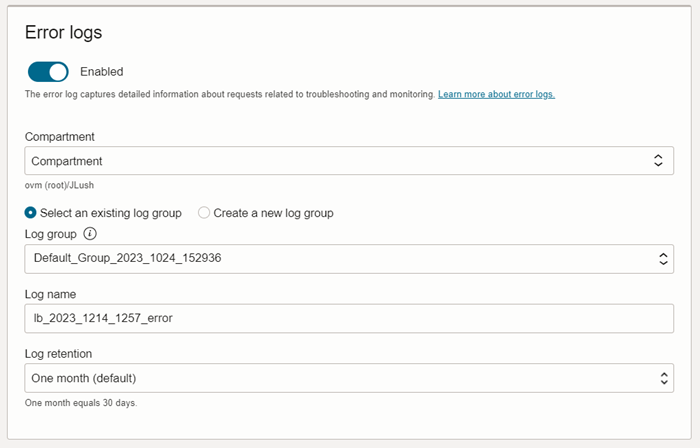Toggle the Error logs Enabled switch
This screenshot has width=700, height=448.
tap(48, 72)
